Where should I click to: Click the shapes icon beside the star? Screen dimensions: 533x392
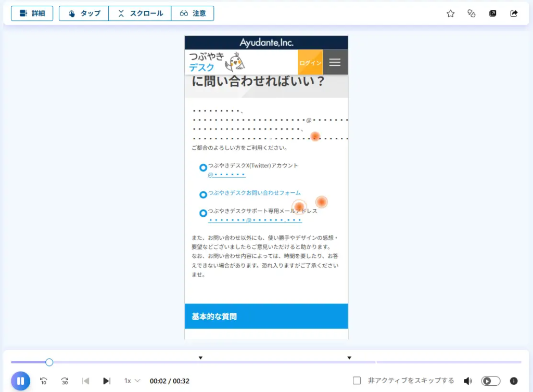(472, 14)
